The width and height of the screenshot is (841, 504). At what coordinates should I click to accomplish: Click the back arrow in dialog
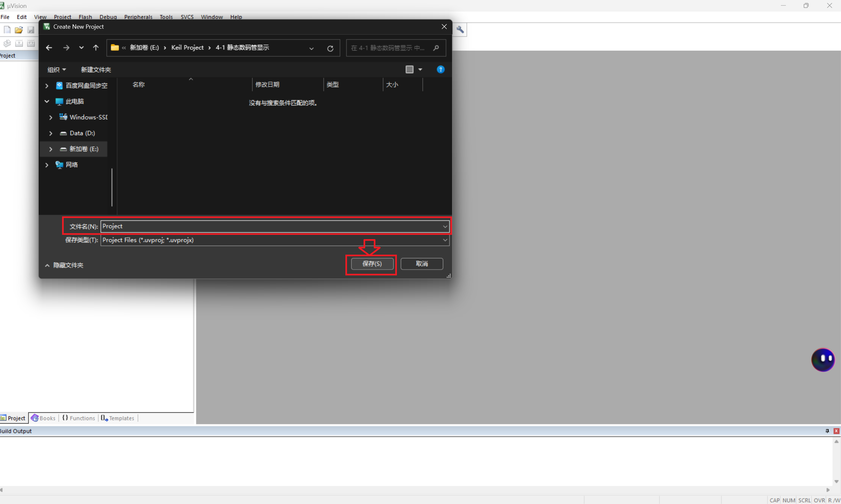tap(49, 48)
